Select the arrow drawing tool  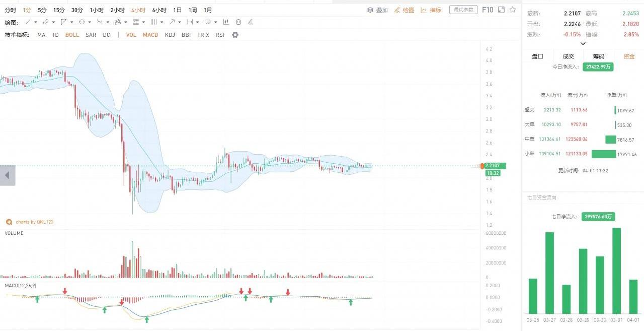[x=172, y=22]
